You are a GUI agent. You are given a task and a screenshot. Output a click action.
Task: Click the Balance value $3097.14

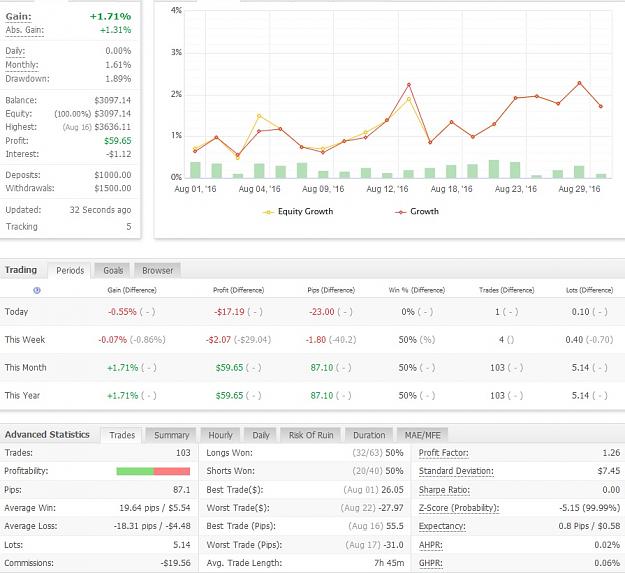pyautogui.click(x=112, y=100)
